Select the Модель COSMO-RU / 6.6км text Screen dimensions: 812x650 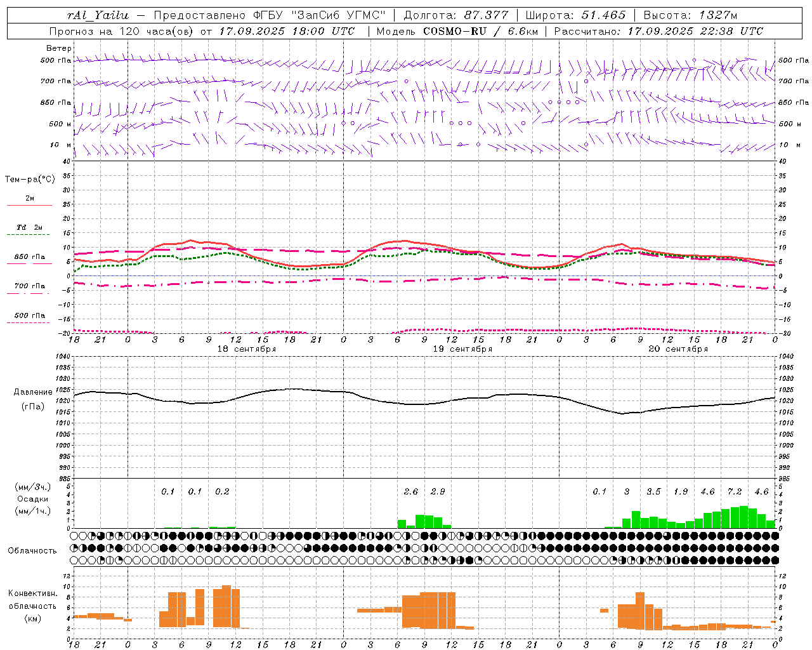coord(457,31)
